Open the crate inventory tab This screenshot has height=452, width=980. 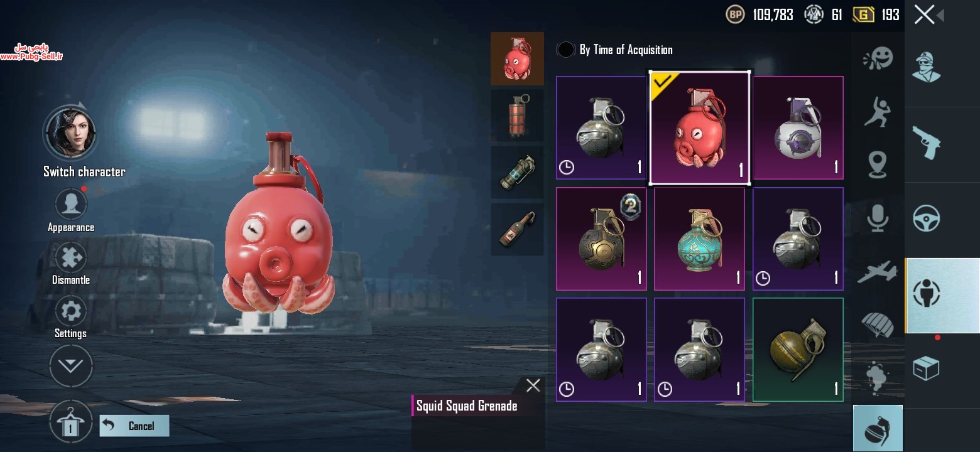point(927,369)
